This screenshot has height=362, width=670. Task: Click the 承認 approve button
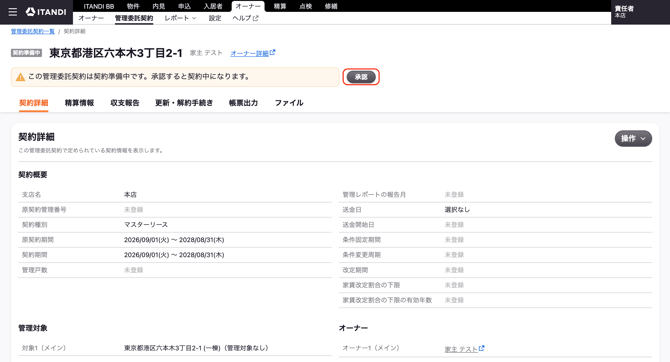[x=361, y=77]
